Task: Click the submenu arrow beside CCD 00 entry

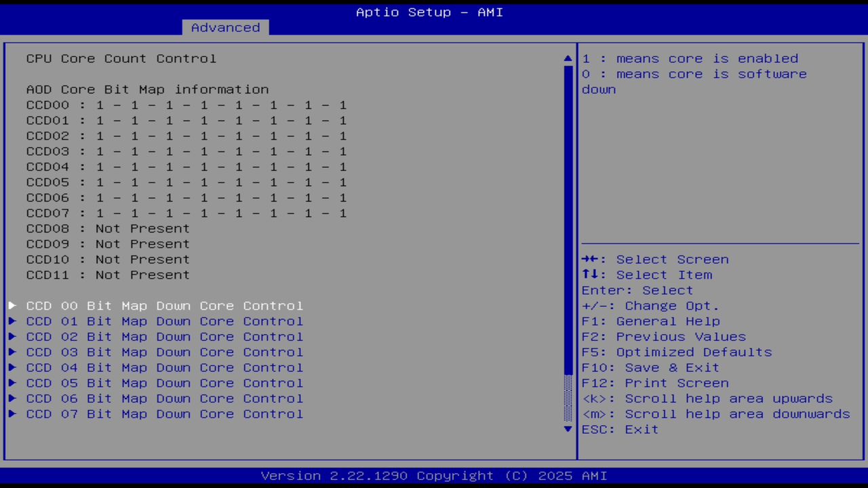Action: pos(12,306)
